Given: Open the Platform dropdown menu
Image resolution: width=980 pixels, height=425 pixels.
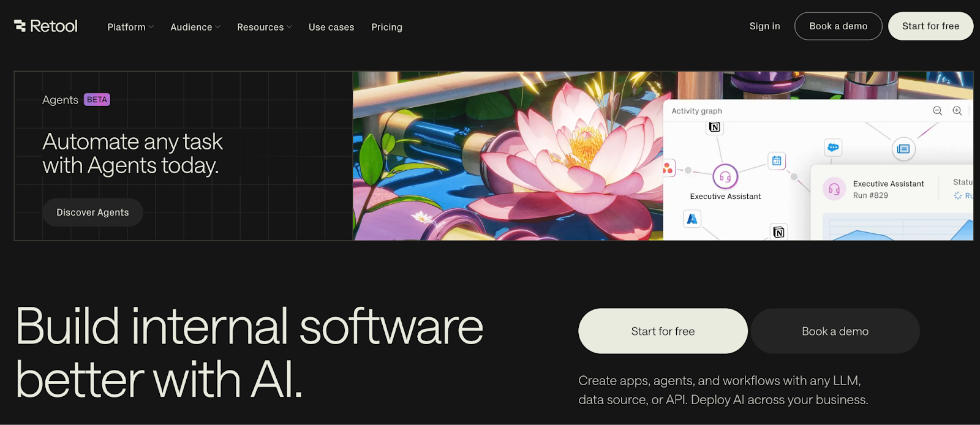Looking at the screenshot, I should (x=130, y=27).
